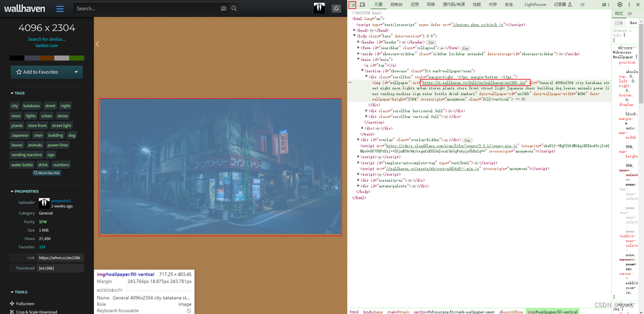The image size is (644, 314).
Task: Close the DevTools panel
Action: 638,5
